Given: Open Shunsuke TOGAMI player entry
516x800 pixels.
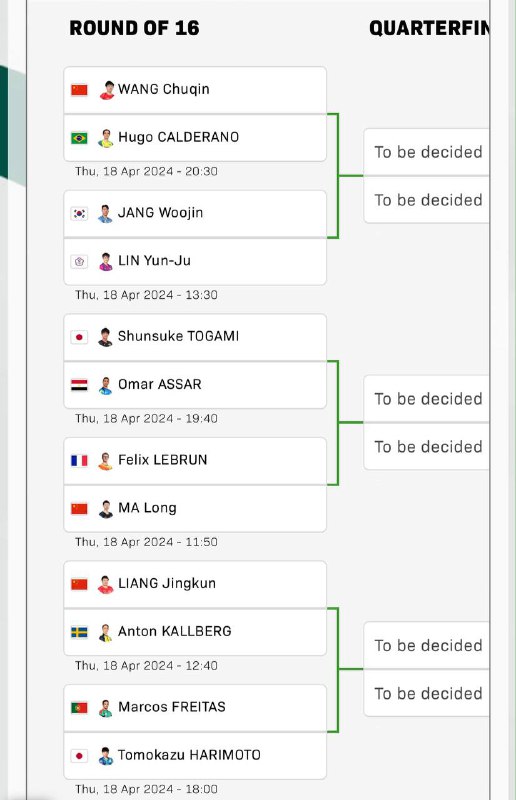Looking at the screenshot, I should click(x=195, y=337).
